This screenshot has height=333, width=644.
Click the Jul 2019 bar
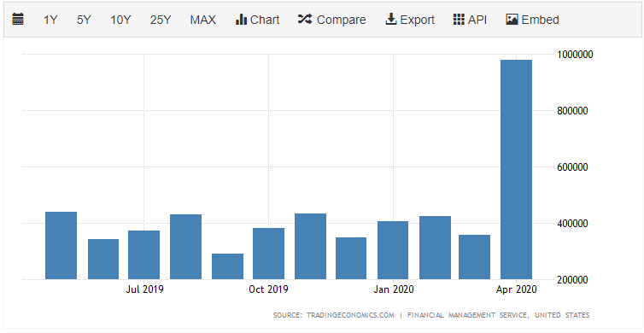143,255
